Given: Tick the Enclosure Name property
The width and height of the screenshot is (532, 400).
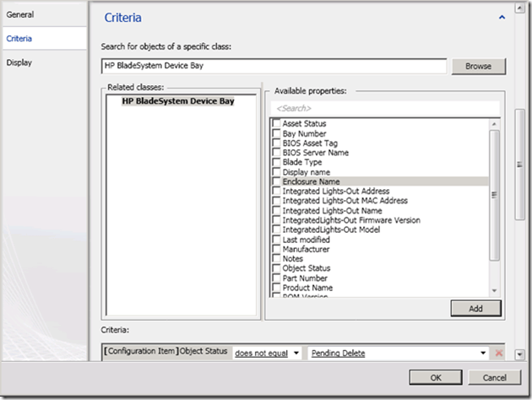Looking at the screenshot, I should pyautogui.click(x=276, y=181).
